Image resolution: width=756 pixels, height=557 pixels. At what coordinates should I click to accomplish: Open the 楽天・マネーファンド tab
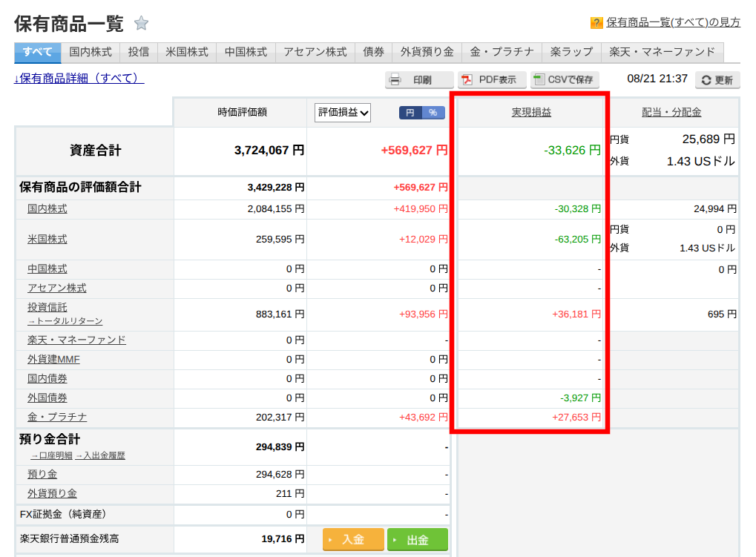pyautogui.click(x=662, y=52)
